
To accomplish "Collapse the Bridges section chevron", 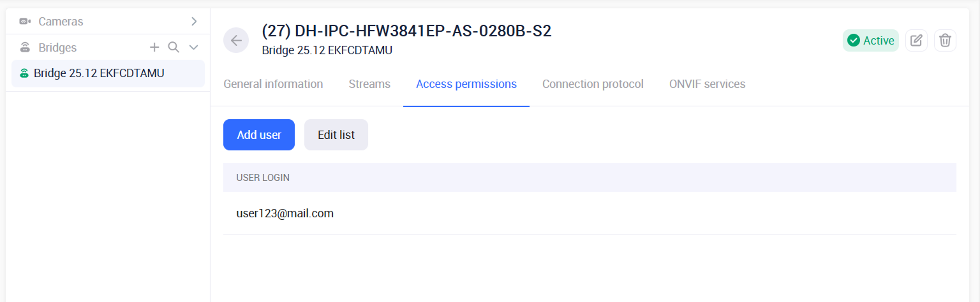I will [x=194, y=47].
